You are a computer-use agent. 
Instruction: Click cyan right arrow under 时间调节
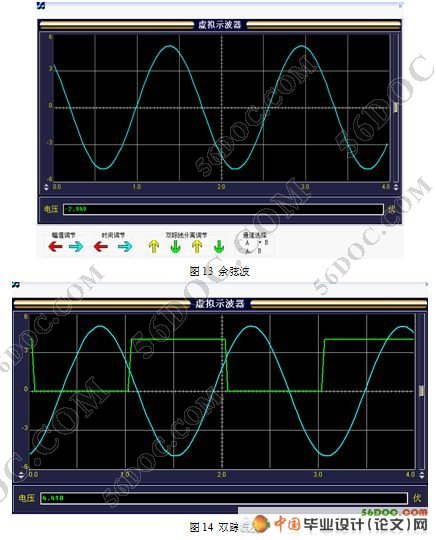[125, 246]
